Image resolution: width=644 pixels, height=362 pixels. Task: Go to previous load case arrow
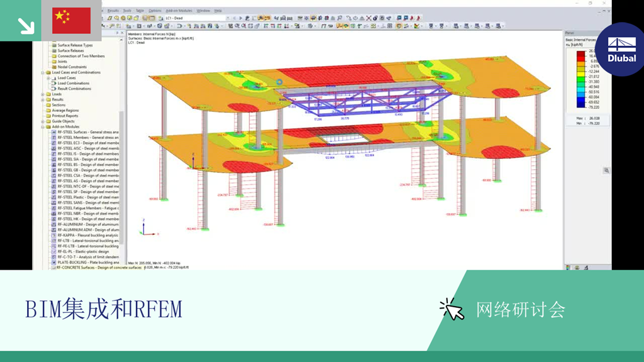235,18
